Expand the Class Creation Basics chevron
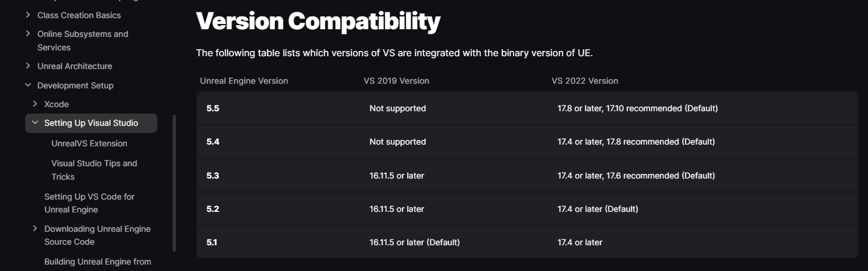This screenshot has width=868, height=271. tap(28, 15)
